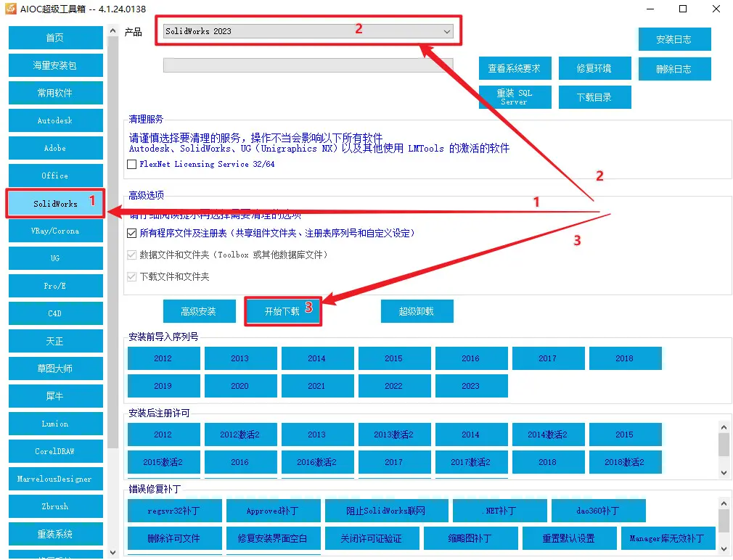Click the sidebar scrollbar down arrow
Screen dimensions: 733x560
click(112, 553)
